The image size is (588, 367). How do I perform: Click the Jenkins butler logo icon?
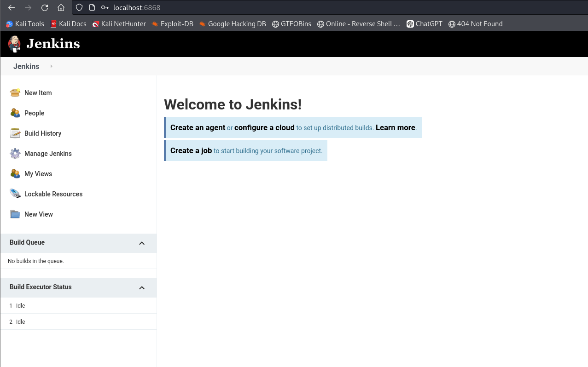pos(14,44)
